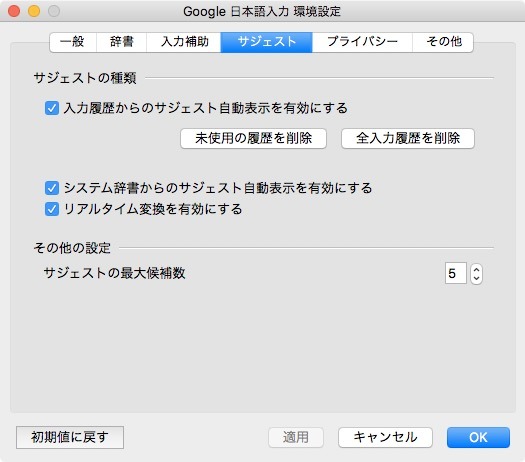Open the その他 tab
This screenshot has height=462, width=525.
[443, 42]
